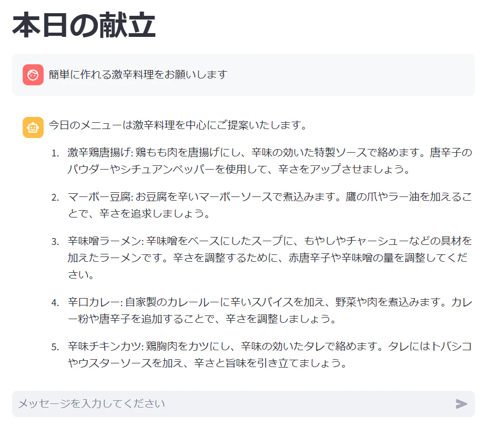Click list item 辛口カレー
Image resolution: width=504 pixels, height=445 pixels.
point(270,310)
